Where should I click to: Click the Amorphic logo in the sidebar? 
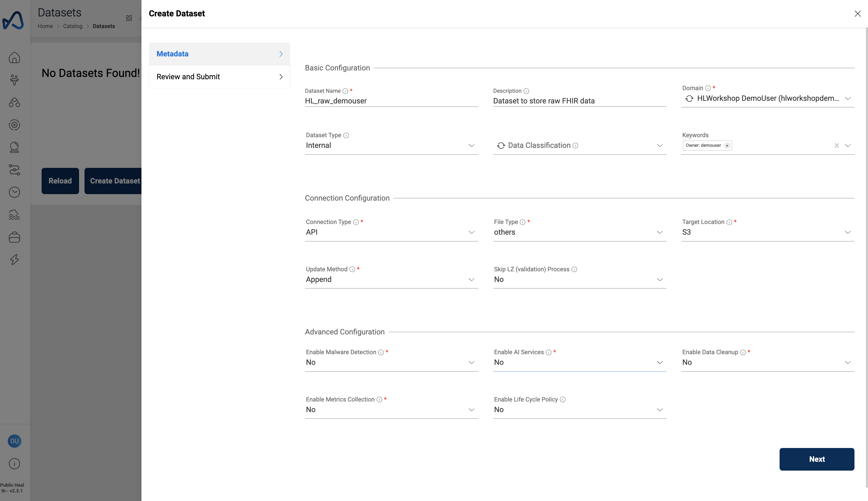pyautogui.click(x=13, y=20)
